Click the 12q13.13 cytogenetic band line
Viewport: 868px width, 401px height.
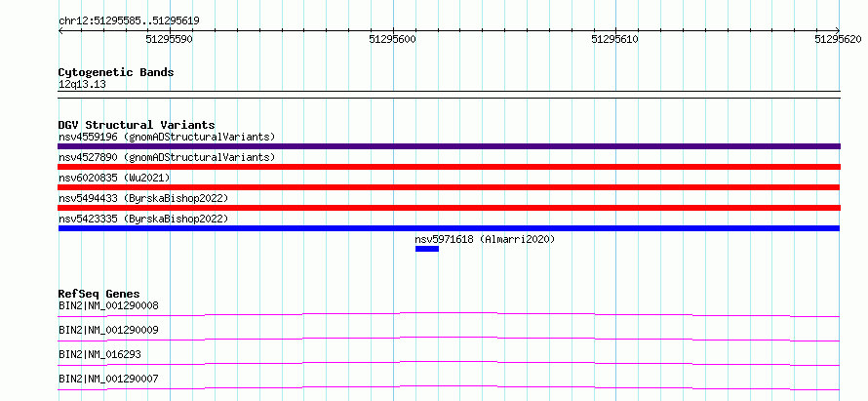[449, 95]
